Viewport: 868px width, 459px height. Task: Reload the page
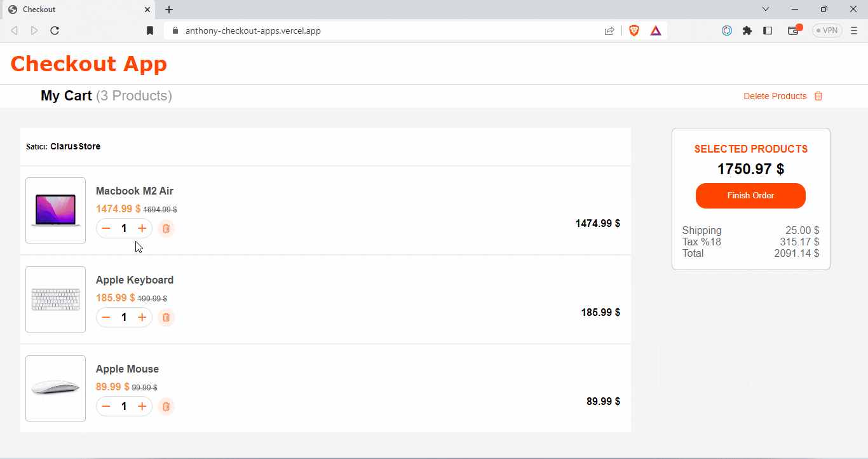pos(55,31)
